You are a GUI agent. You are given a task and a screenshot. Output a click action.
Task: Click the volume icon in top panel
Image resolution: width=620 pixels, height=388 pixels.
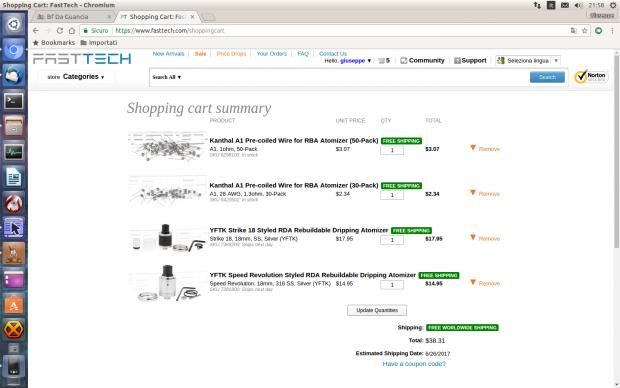[x=578, y=5]
